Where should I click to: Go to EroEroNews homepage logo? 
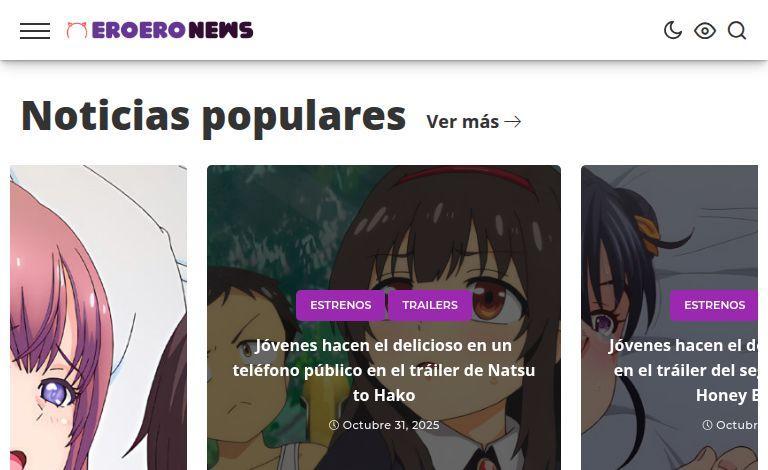(x=160, y=30)
